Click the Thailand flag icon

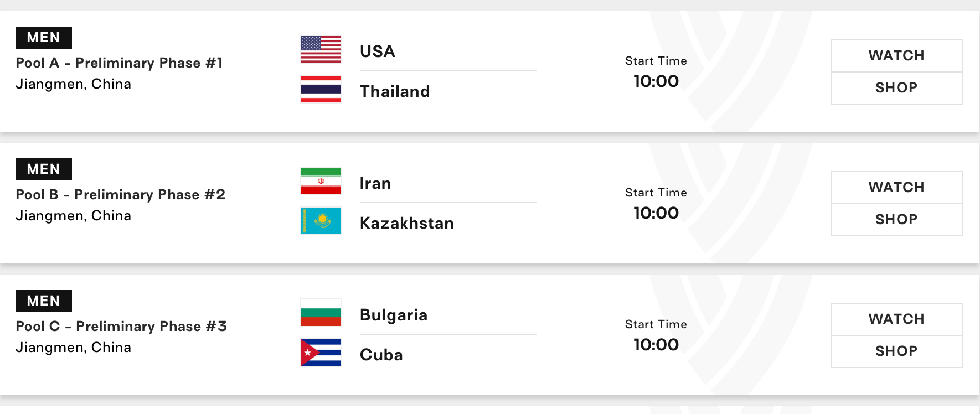[321, 89]
